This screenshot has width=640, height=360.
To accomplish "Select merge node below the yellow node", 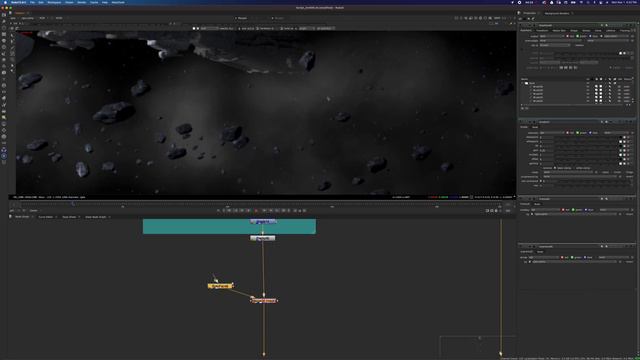I will [264, 301].
